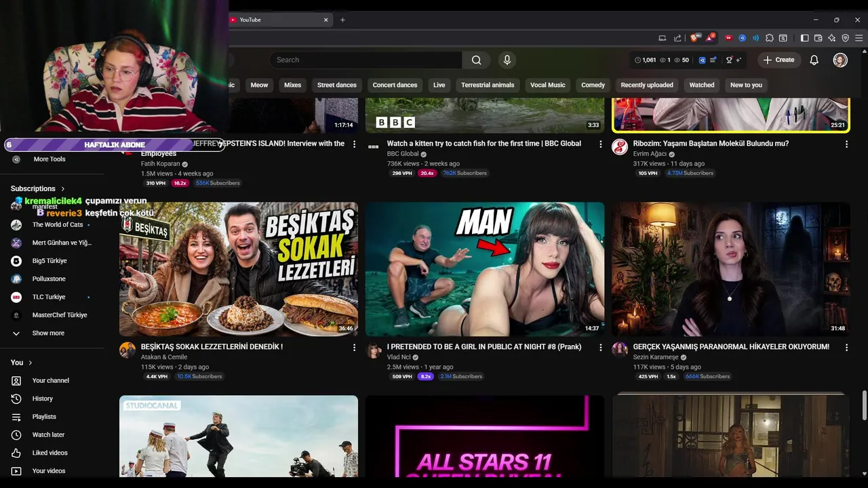This screenshot has height=488, width=868.
Task: Open options for BBC kitten video
Action: click(x=600, y=144)
